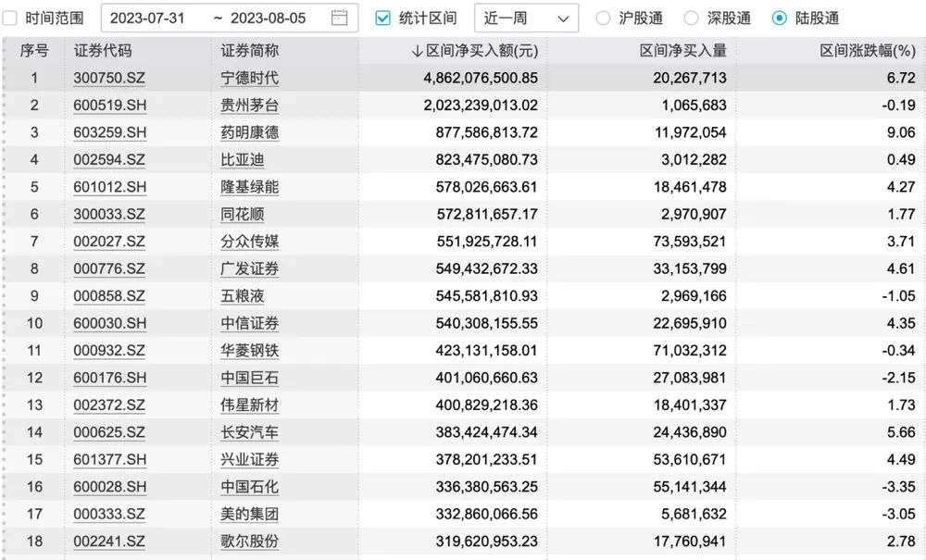Open stock code 600519.SH link

point(110,105)
